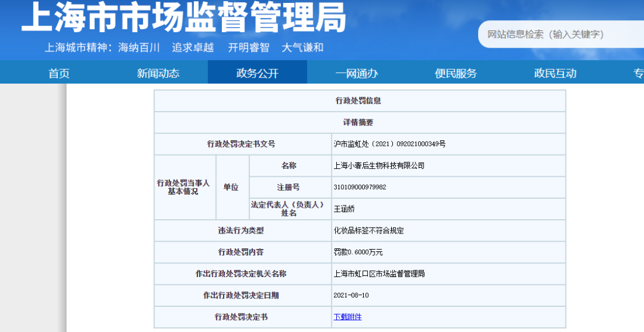Click the 上海市市场监督管理局 site title
Screen dimensions: 644x332
[x=184, y=17]
